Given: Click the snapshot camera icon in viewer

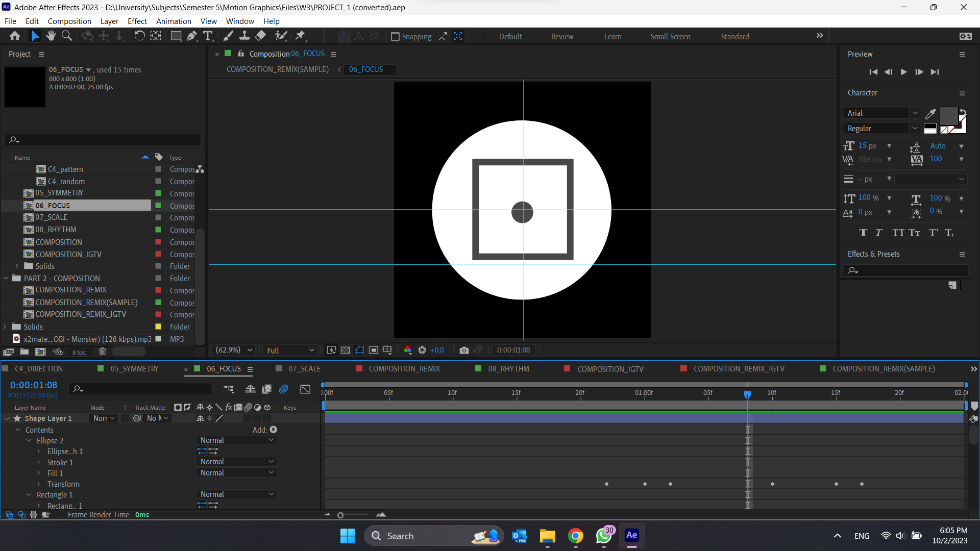Looking at the screenshot, I should pos(463,350).
